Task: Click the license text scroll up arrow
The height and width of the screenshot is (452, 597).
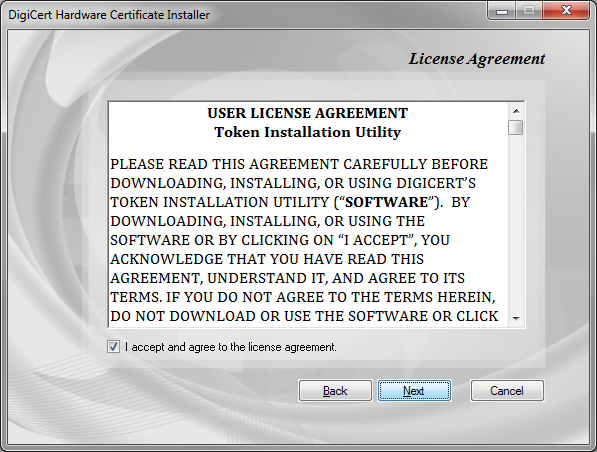Action: tap(516, 111)
